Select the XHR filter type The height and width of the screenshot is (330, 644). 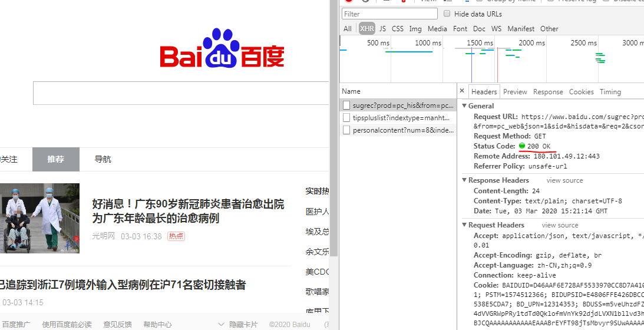(366, 28)
